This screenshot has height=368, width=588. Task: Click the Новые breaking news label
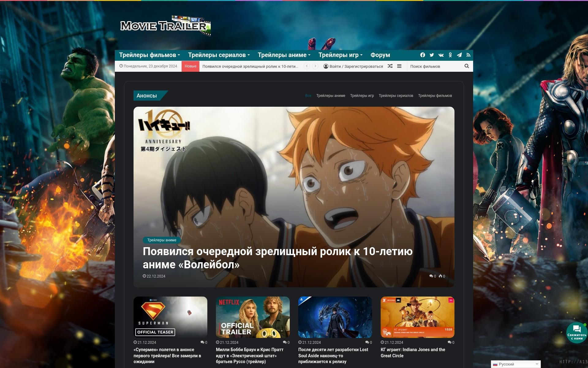pos(190,66)
